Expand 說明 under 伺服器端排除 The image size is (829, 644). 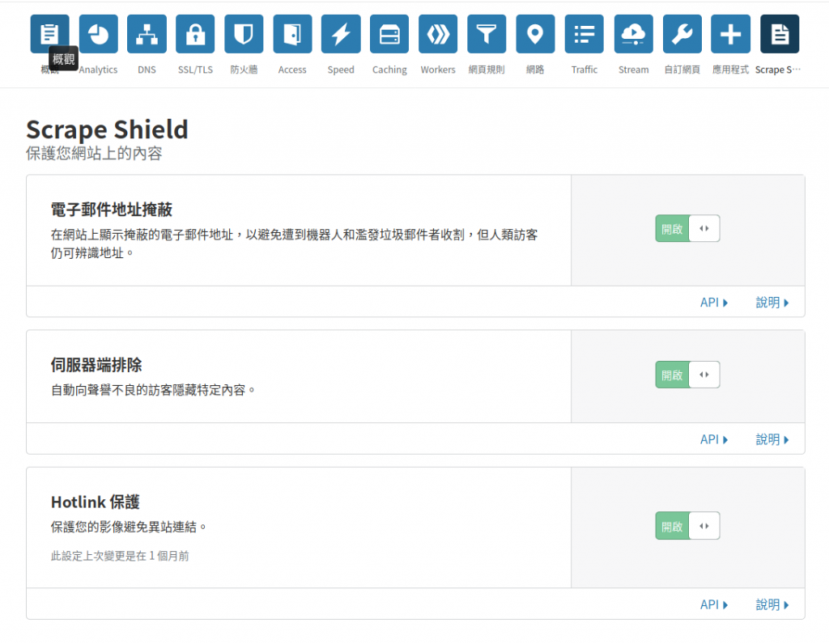(x=772, y=439)
